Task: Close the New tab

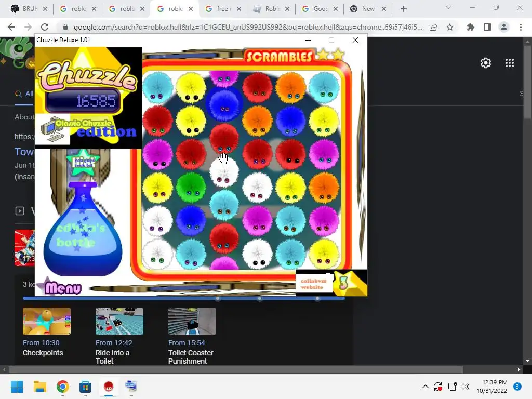Action: click(x=384, y=9)
